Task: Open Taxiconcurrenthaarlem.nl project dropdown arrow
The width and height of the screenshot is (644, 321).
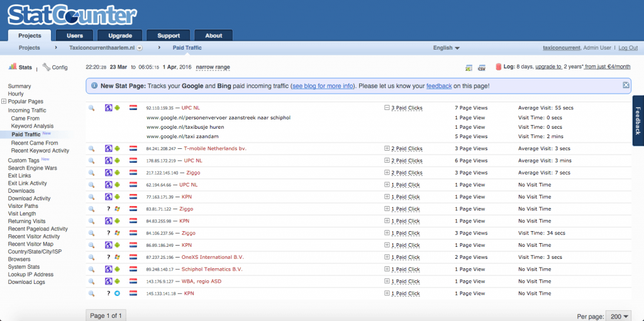Action: (x=140, y=48)
